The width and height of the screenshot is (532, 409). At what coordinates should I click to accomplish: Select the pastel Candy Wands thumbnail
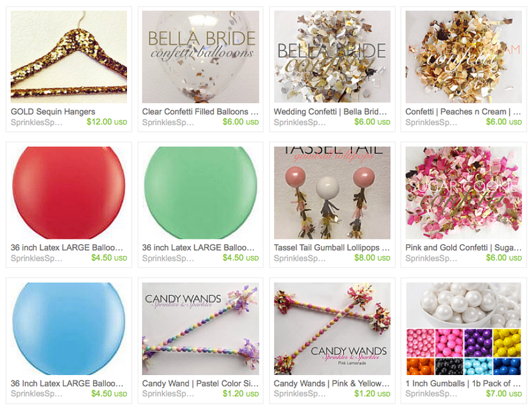coord(200,329)
